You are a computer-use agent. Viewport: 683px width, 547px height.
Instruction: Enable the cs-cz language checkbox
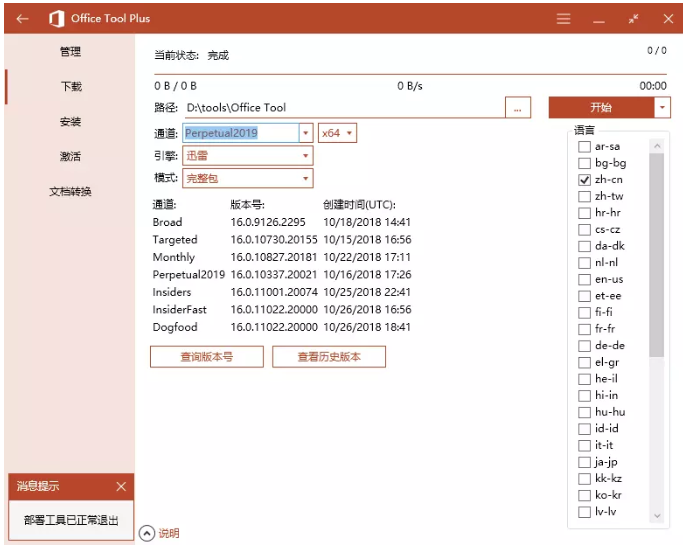click(x=584, y=230)
